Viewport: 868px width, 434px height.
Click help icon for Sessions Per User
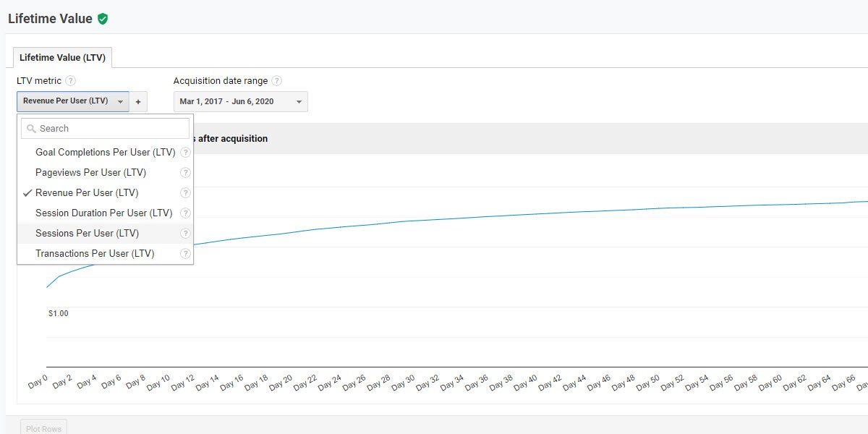point(186,234)
